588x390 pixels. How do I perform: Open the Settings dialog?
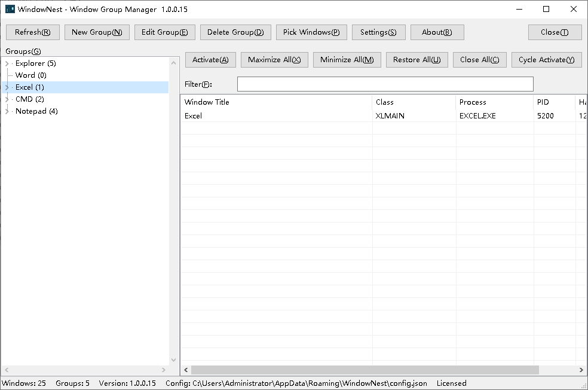pos(378,32)
